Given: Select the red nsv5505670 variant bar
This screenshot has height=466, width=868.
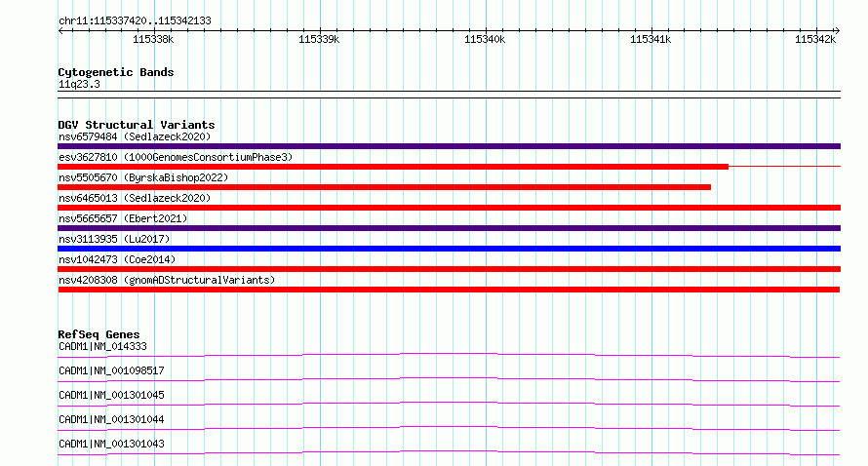Looking at the screenshot, I should 384,187.
